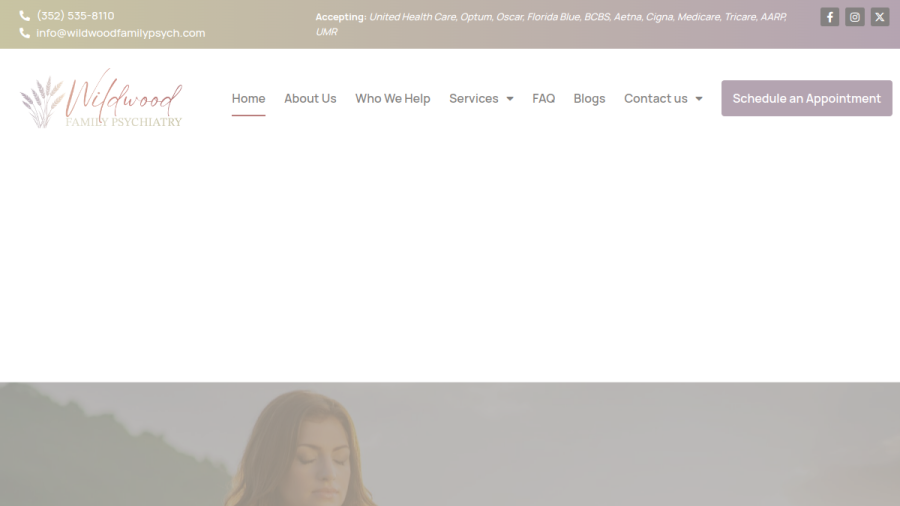The image size is (900, 506).
Task: Click the Services menu item
Action: (474, 99)
